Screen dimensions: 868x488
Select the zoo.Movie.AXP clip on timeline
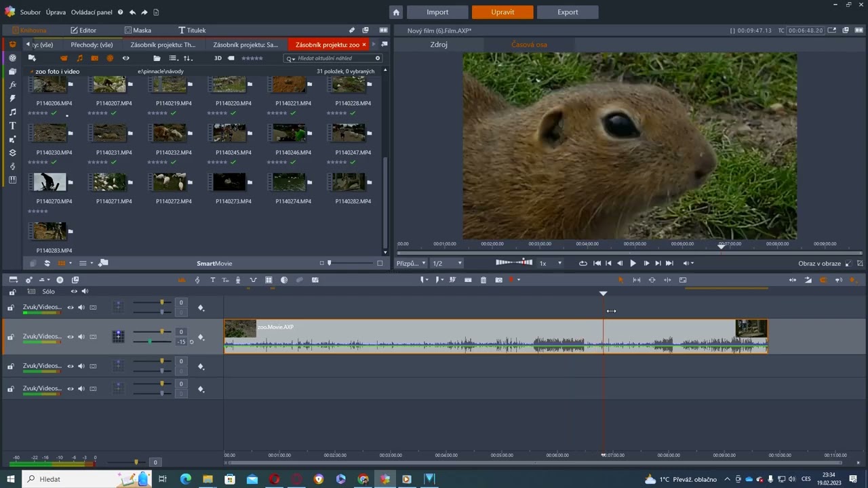coord(496,336)
